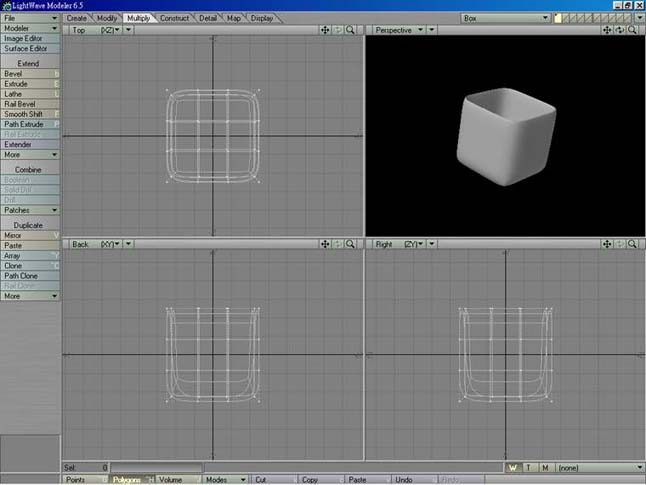646x485 pixels.
Task: Activate the Lathe tool
Action: (30, 94)
